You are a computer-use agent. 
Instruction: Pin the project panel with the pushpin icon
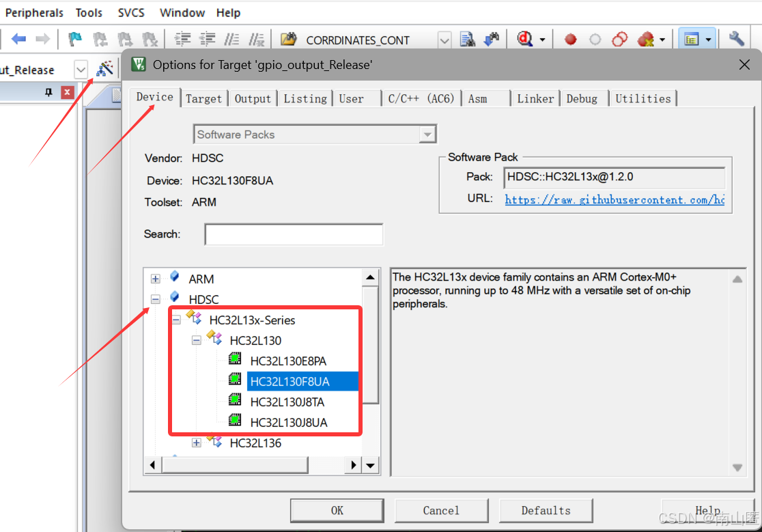coord(48,92)
